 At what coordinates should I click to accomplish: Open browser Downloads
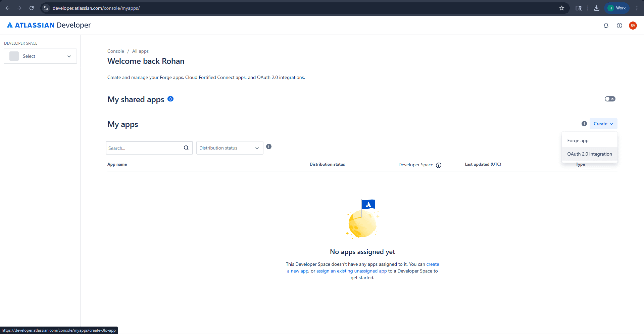point(597,8)
